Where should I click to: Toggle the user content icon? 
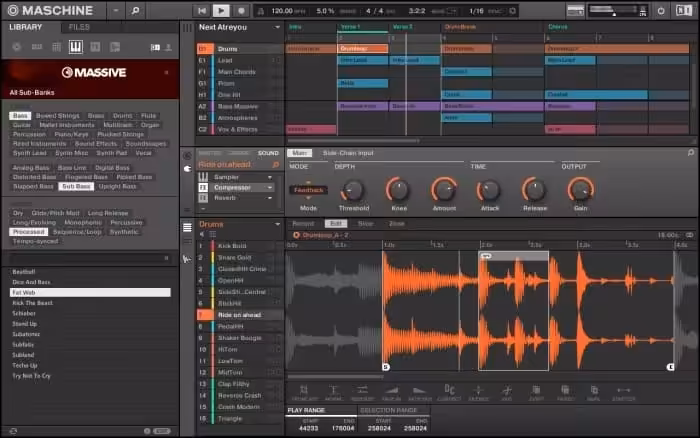pyautogui.click(x=168, y=47)
